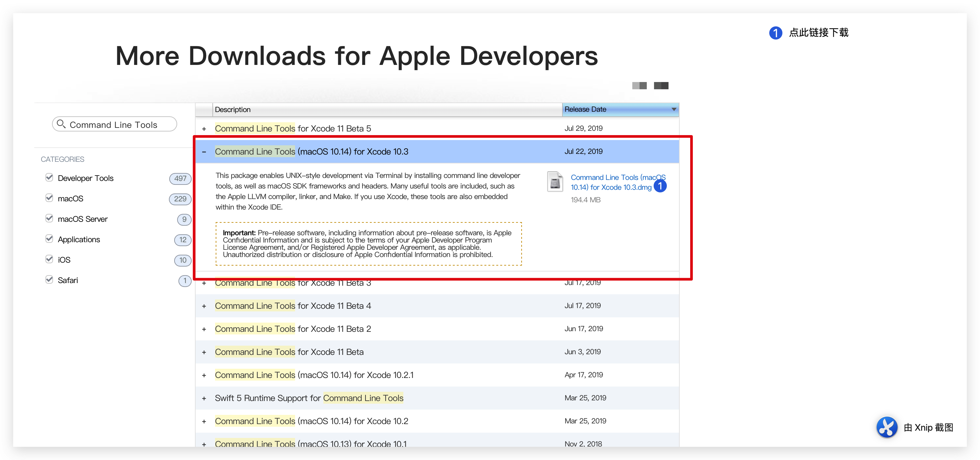Click the Jul 22, 2019 release date
Image resolution: width=980 pixels, height=460 pixels.
tap(583, 151)
